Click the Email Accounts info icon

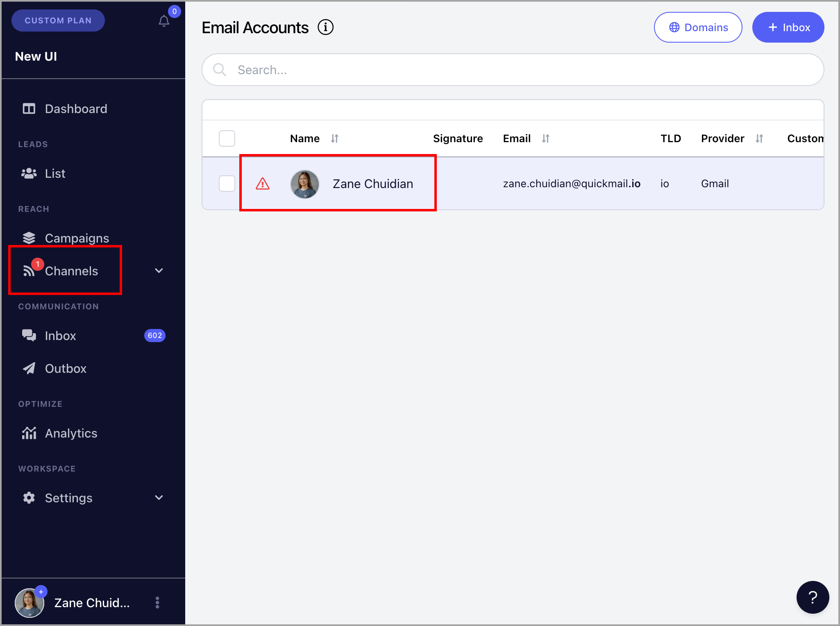click(326, 27)
